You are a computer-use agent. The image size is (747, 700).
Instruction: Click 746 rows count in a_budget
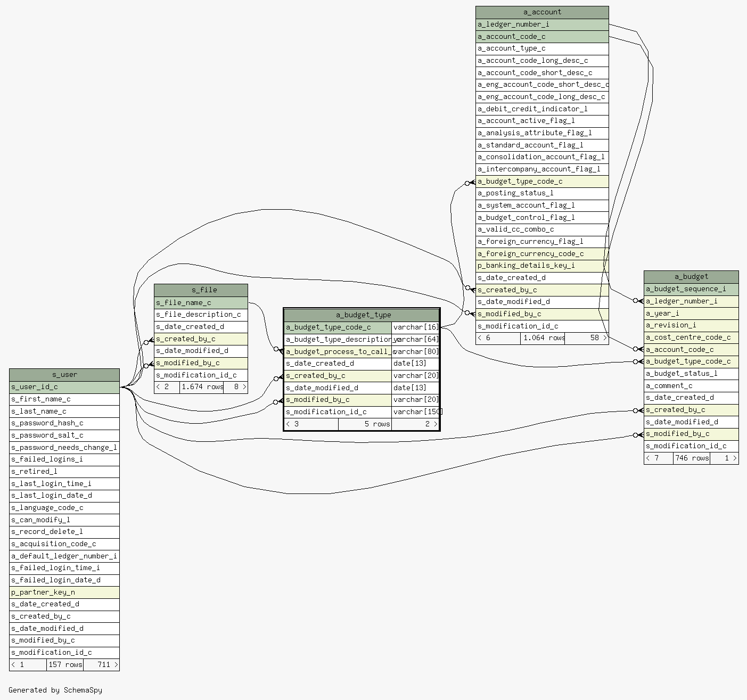[x=691, y=458]
